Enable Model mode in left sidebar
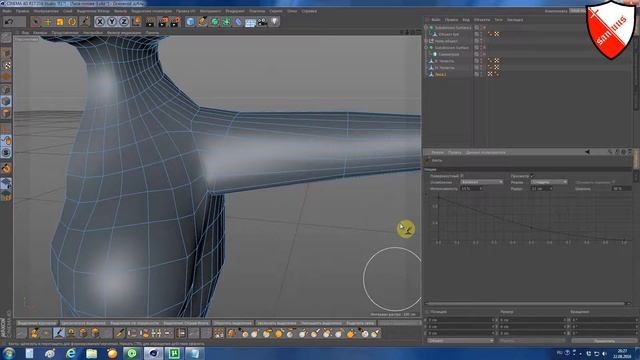 point(6,53)
